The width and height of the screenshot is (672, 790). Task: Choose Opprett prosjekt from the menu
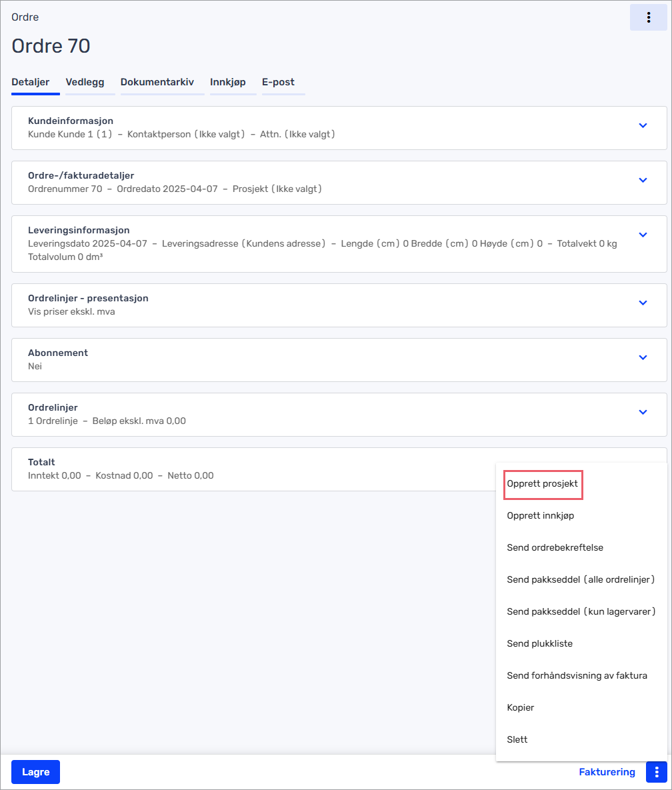(543, 483)
